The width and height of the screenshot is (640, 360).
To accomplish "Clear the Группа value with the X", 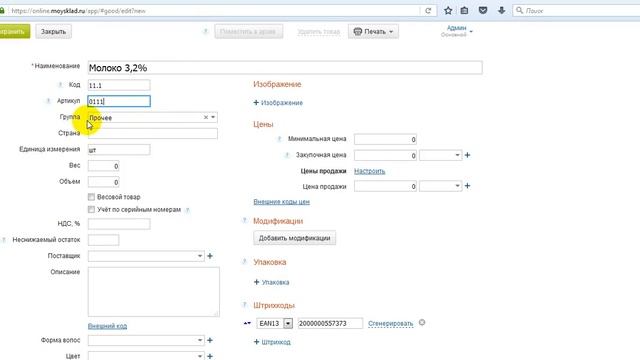I will (206, 117).
